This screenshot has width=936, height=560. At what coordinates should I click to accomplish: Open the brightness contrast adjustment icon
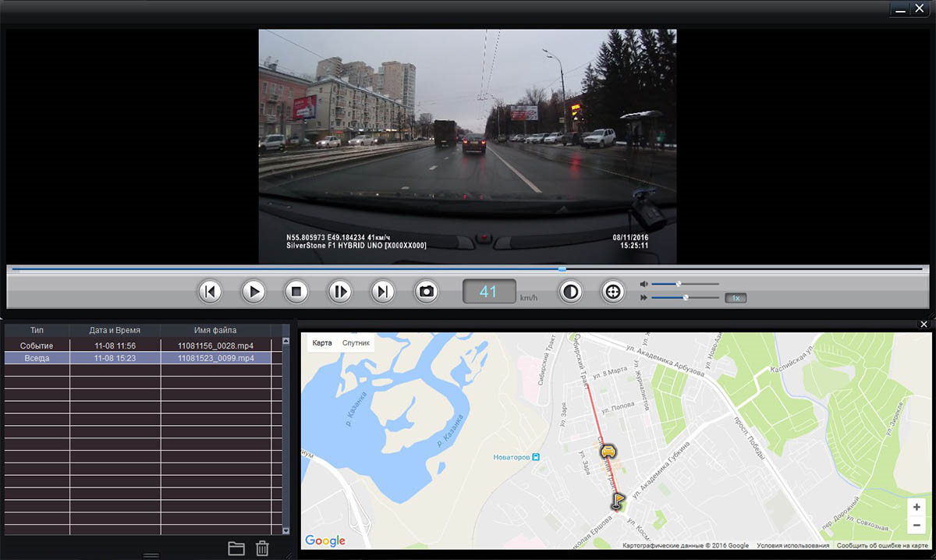pyautogui.click(x=571, y=292)
